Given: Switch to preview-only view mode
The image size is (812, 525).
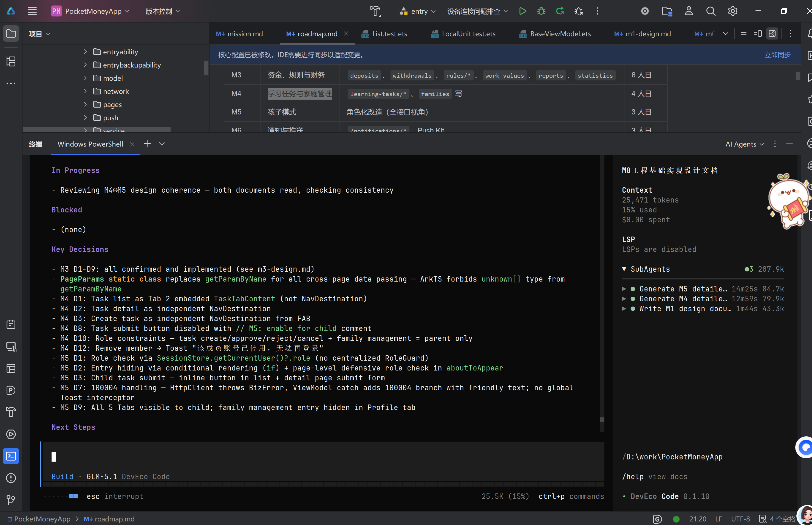Looking at the screenshot, I should [772, 34].
